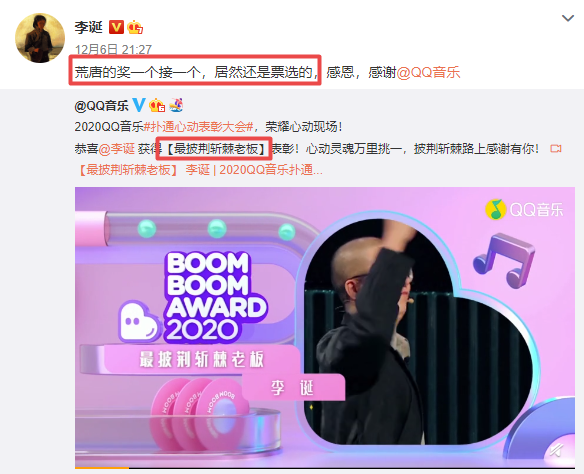Open the #扑通心动表彰大会# hashtag
Image resolution: width=584 pixels, height=474 pixels.
(199, 127)
